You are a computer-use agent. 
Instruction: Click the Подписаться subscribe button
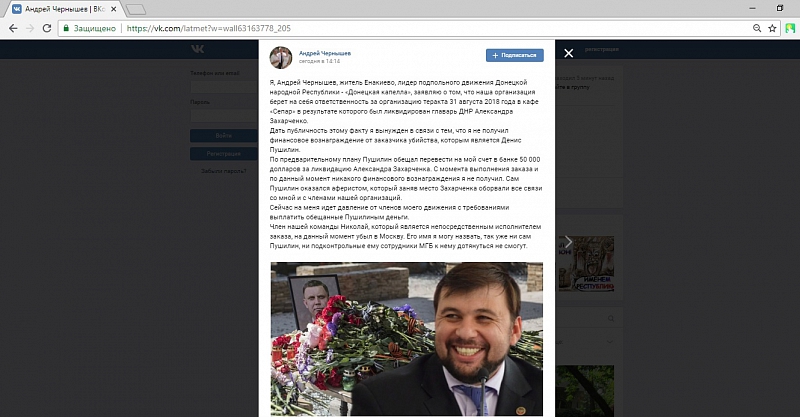point(515,55)
